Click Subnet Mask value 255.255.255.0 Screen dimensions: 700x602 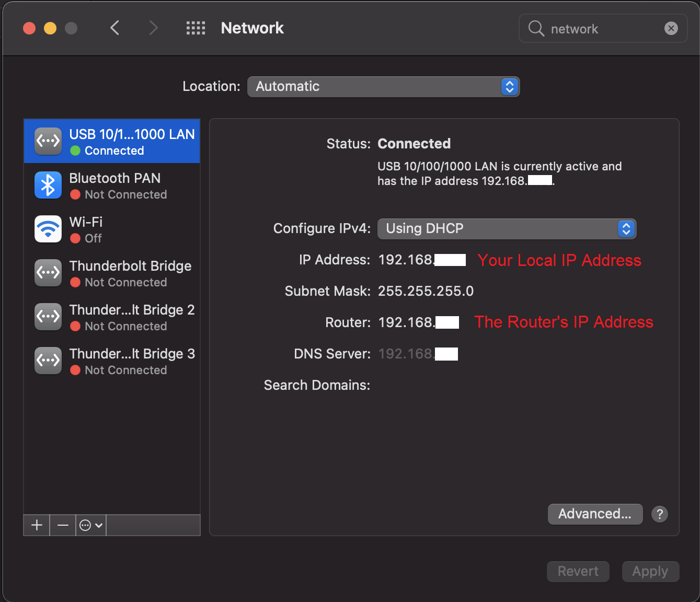(426, 291)
